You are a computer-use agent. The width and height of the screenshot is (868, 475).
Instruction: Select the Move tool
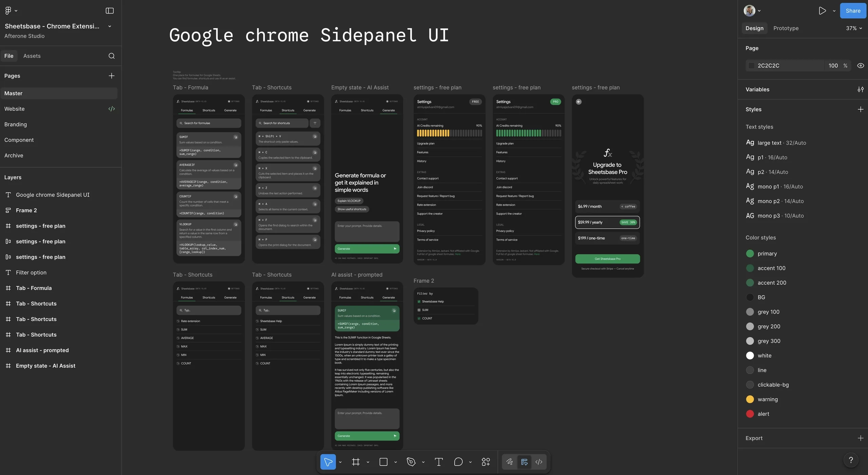tap(328, 461)
